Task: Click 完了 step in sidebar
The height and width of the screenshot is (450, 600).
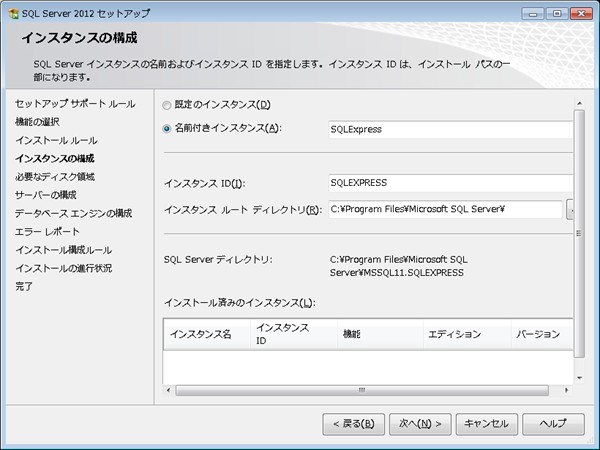Action: tap(24, 286)
